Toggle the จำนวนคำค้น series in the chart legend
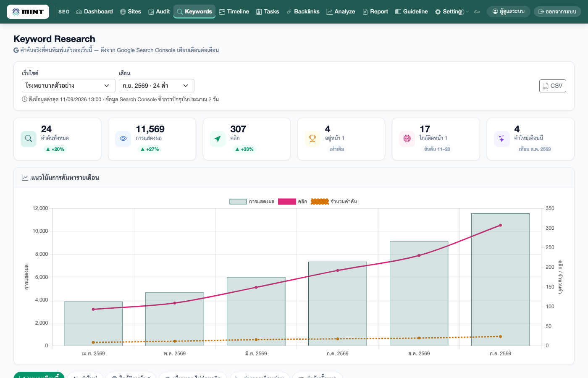 334,202
